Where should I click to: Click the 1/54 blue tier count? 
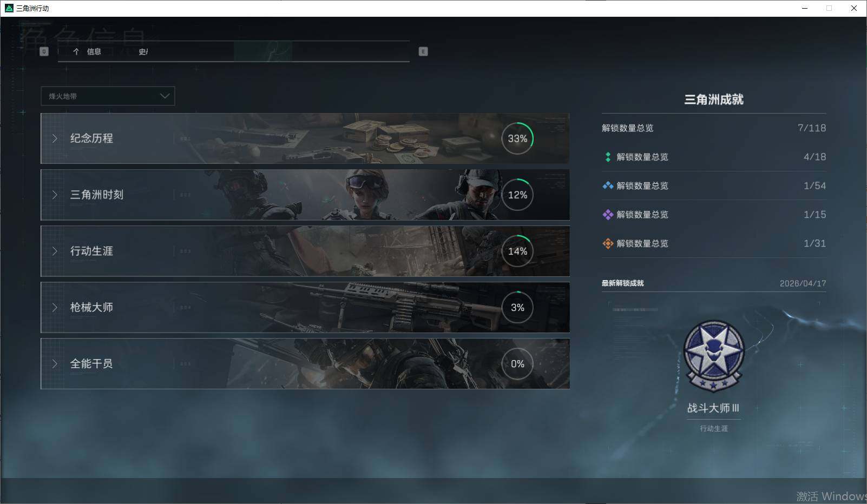[815, 185]
